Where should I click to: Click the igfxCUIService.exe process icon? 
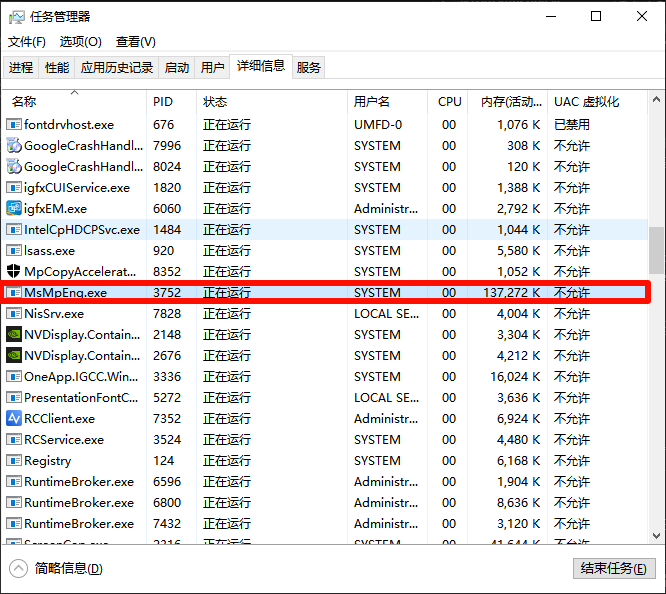(x=14, y=187)
